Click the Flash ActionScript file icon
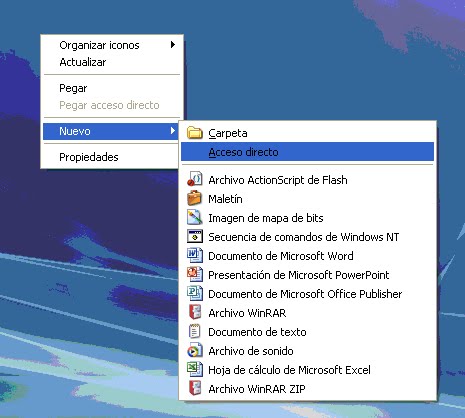This screenshot has height=418, width=465. click(x=195, y=179)
